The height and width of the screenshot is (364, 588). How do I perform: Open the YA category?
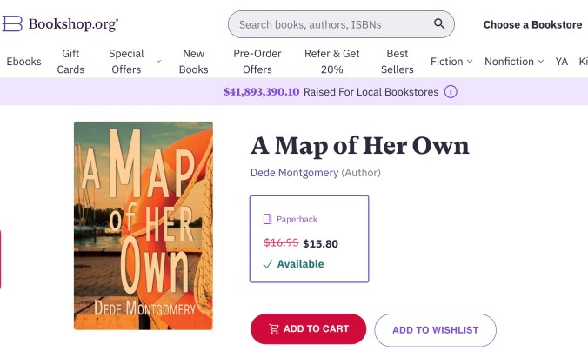pyautogui.click(x=562, y=62)
